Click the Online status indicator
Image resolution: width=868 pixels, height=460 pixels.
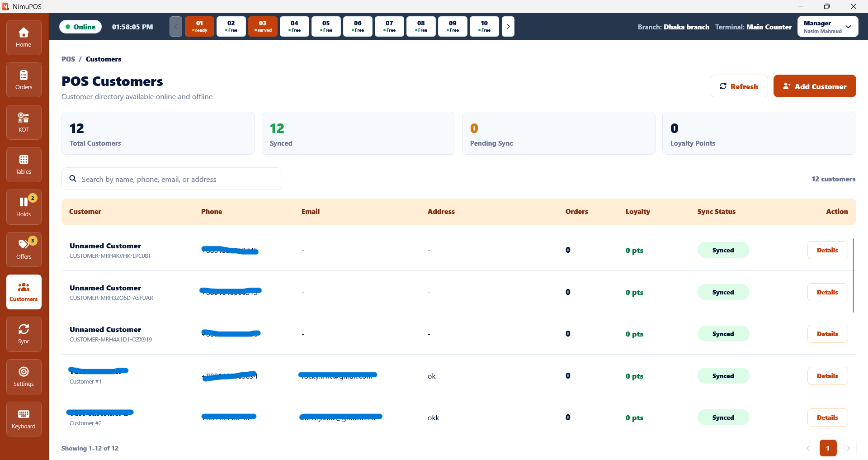(x=80, y=27)
